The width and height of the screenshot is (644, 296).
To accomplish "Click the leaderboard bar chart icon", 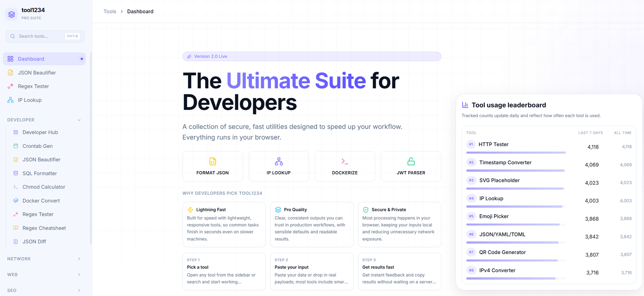I will pos(465,105).
